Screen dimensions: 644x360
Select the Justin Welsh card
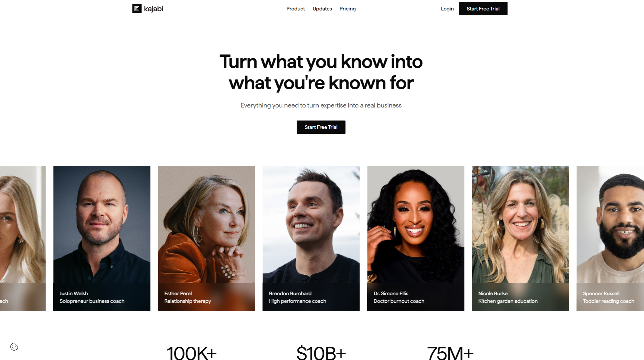[x=102, y=238]
